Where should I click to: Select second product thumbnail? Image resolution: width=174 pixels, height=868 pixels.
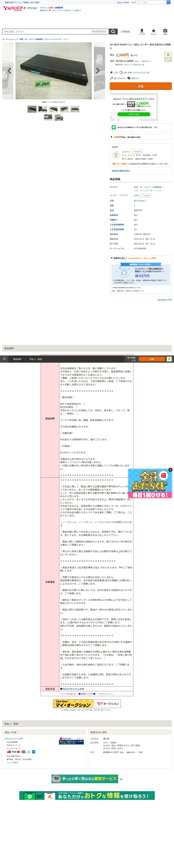(43, 109)
